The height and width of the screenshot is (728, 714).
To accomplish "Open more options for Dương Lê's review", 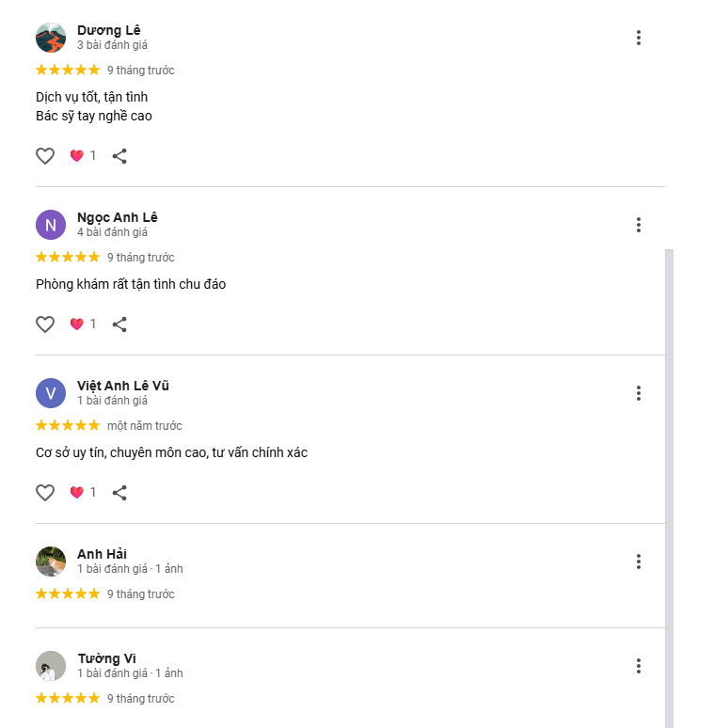I will tap(638, 38).
